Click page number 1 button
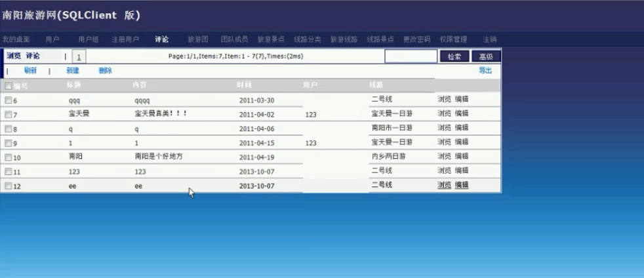This screenshot has height=278, width=644. (x=79, y=56)
